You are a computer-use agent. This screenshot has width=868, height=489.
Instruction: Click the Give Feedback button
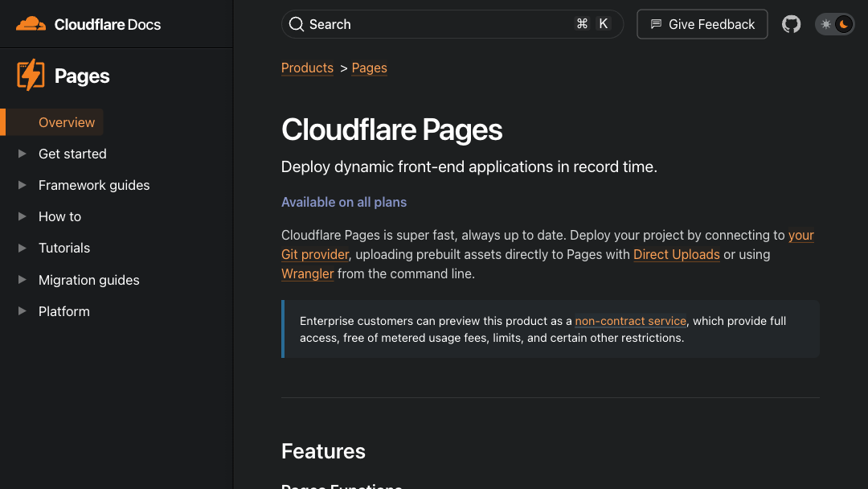click(x=702, y=24)
